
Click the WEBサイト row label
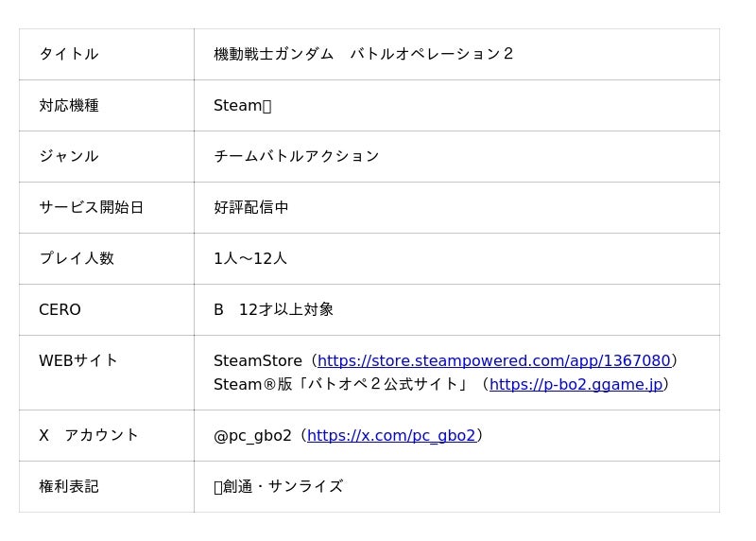(78, 360)
